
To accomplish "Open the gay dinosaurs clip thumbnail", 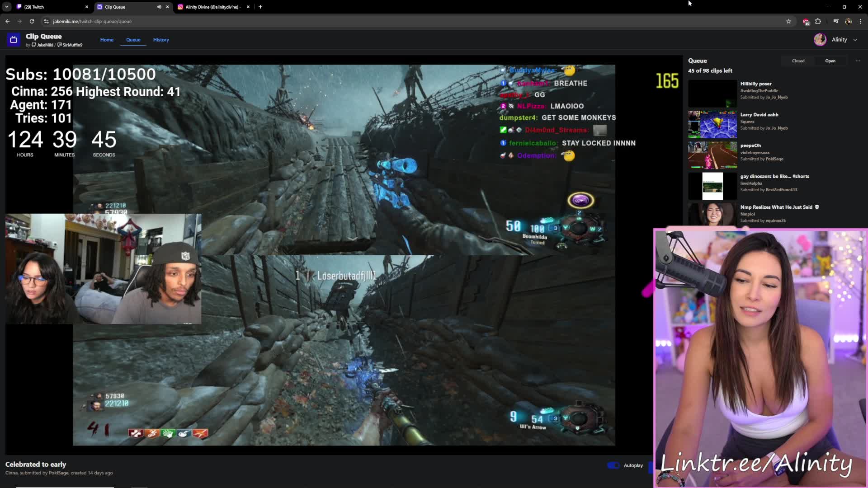I will coord(712,186).
